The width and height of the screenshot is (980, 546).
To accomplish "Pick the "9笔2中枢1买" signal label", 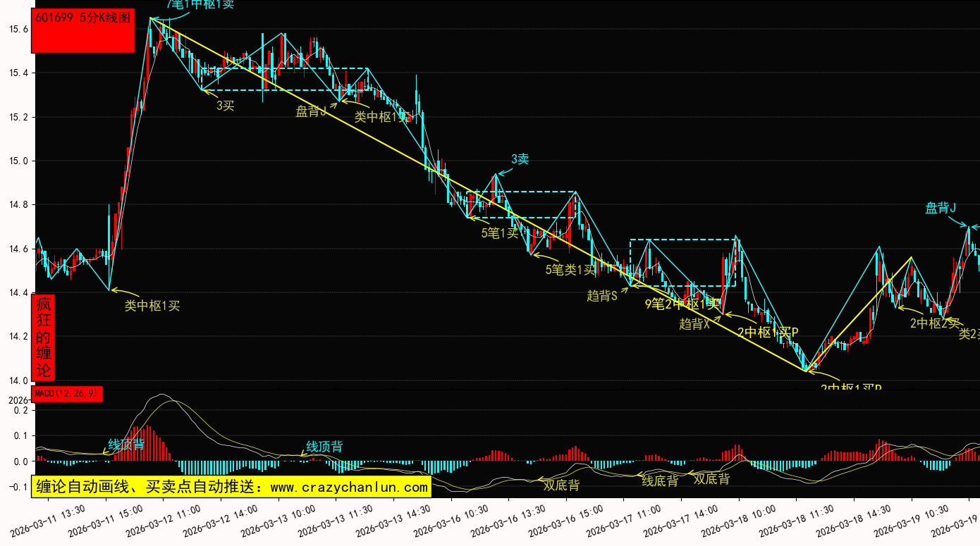I will 682,304.
